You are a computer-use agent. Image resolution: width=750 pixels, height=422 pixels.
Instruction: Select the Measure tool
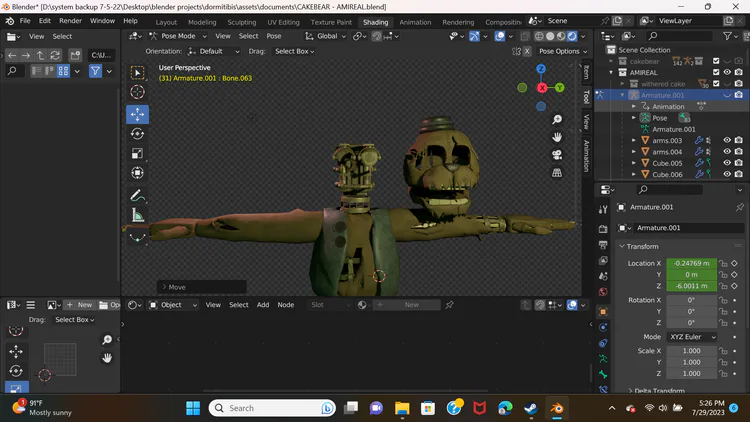click(137, 215)
